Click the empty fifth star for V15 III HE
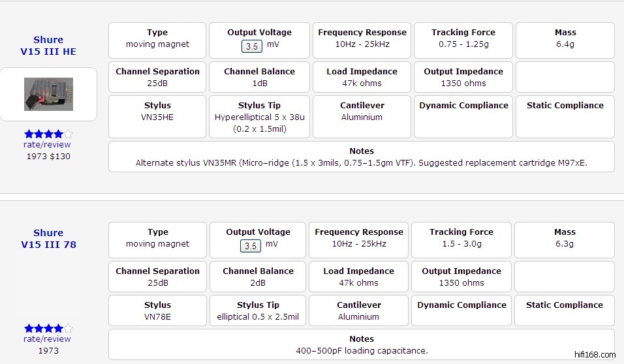Viewport: 624px width, 364px height. pyautogui.click(x=68, y=134)
